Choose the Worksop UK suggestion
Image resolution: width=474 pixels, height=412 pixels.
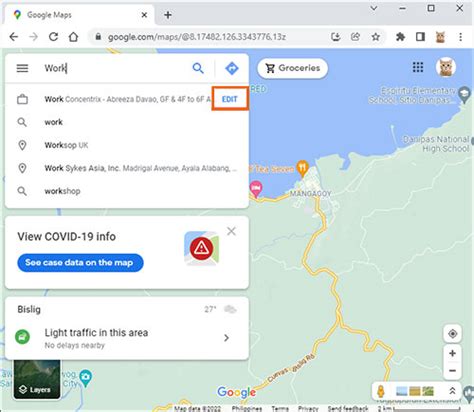[127, 145]
